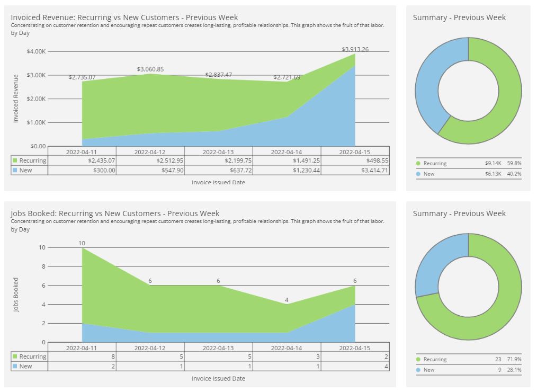Click blue New swatch in Jobs Booked table
Image resolution: width=537 pixels, height=392 pixels.
click(15, 366)
